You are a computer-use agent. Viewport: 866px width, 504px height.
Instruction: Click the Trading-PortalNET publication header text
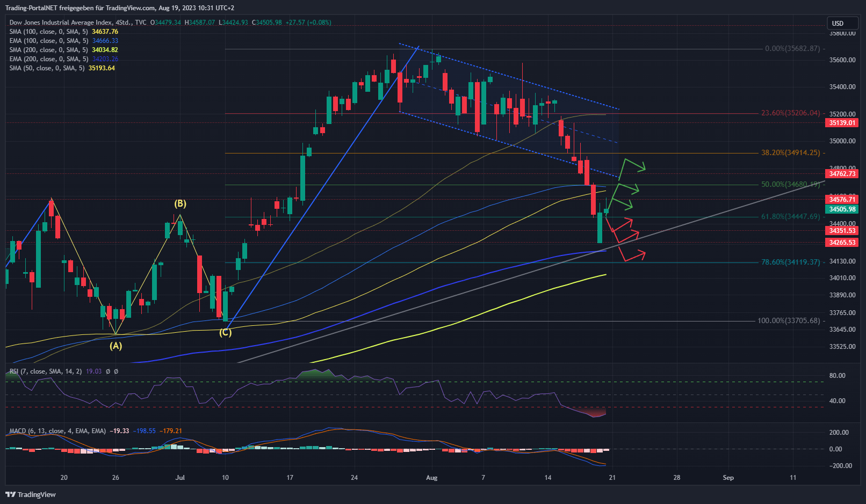coord(119,8)
